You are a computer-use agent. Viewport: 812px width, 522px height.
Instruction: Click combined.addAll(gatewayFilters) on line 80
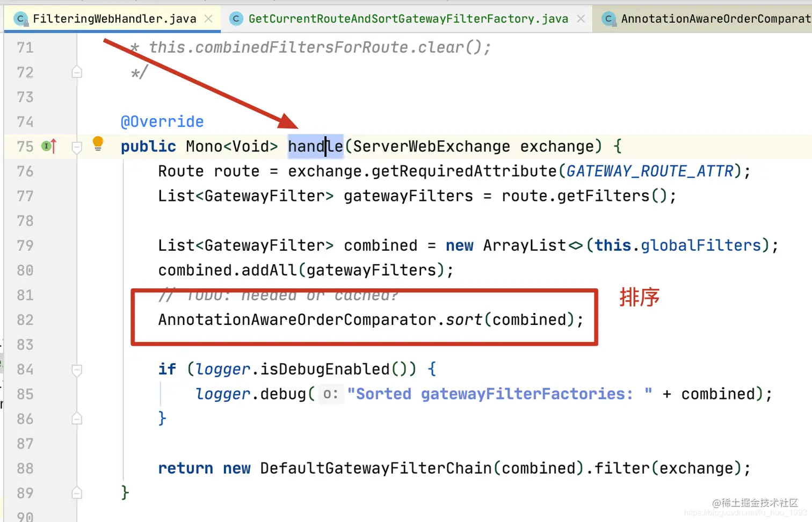[x=301, y=270]
